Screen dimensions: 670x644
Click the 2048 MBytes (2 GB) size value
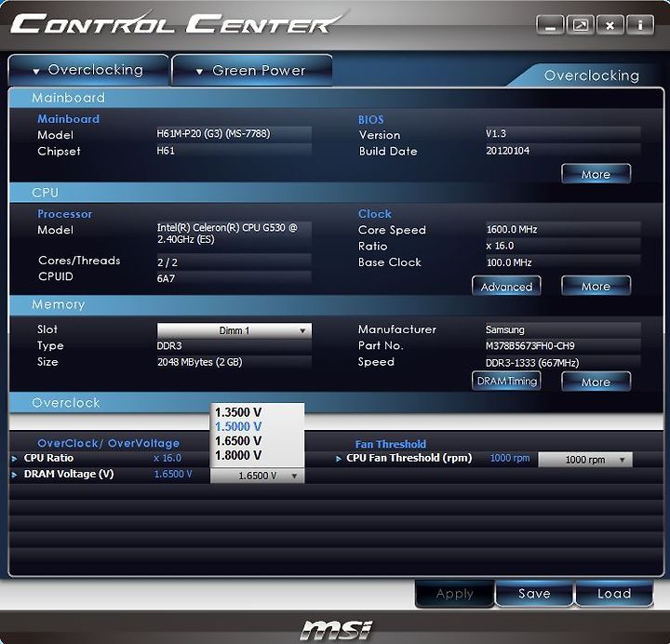pyautogui.click(x=199, y=362)
